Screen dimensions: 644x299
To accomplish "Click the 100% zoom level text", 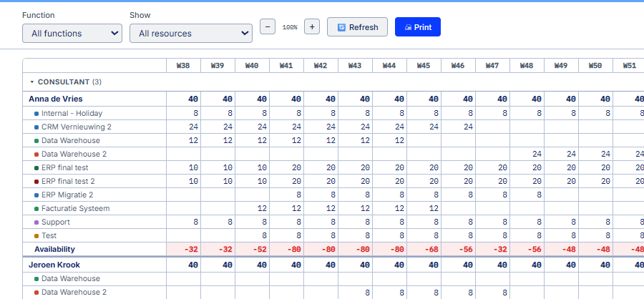I will tap(290, 27).
